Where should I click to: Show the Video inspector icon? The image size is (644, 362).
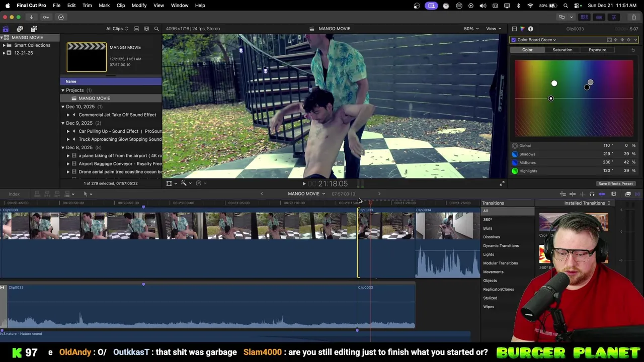[514, 29]
